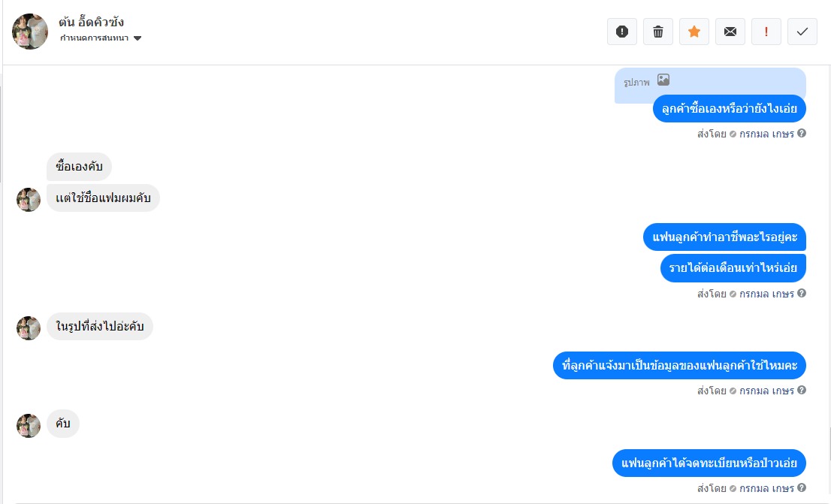831x504 pixels.
Task: Select the แฟนลูกค้าทำอาชีพอะไรอยู่คะ message bubble
Action: pos(724,237)
